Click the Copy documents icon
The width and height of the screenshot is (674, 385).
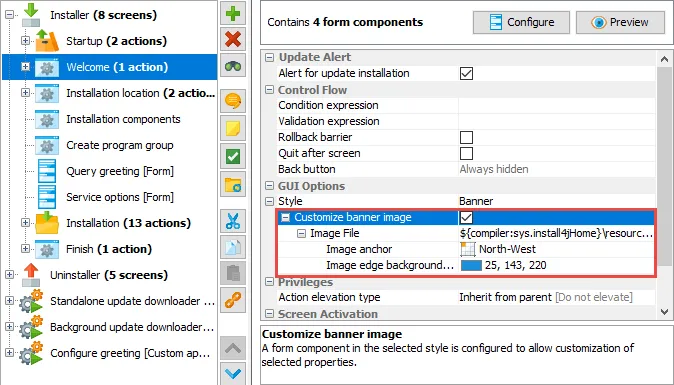pyautogui.click(x=233, y=247)
